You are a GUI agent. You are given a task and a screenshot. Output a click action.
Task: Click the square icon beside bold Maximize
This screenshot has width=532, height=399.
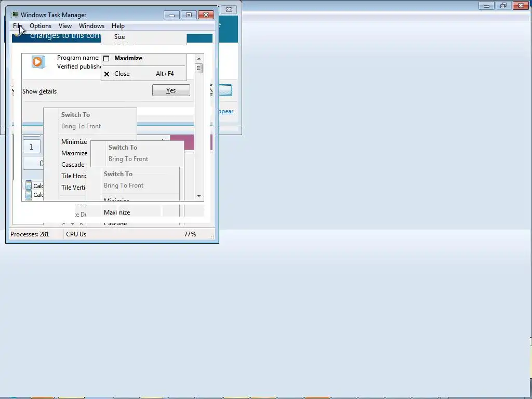(x=106, y=58)
